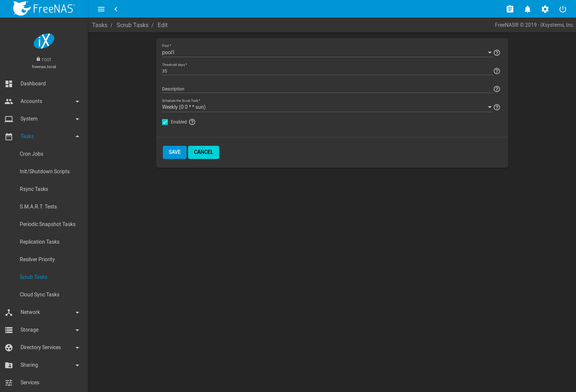The width and height of the screenshot is (576, 392).
Task: Open the clipboard task manager icon
Action: coord(510,9)
